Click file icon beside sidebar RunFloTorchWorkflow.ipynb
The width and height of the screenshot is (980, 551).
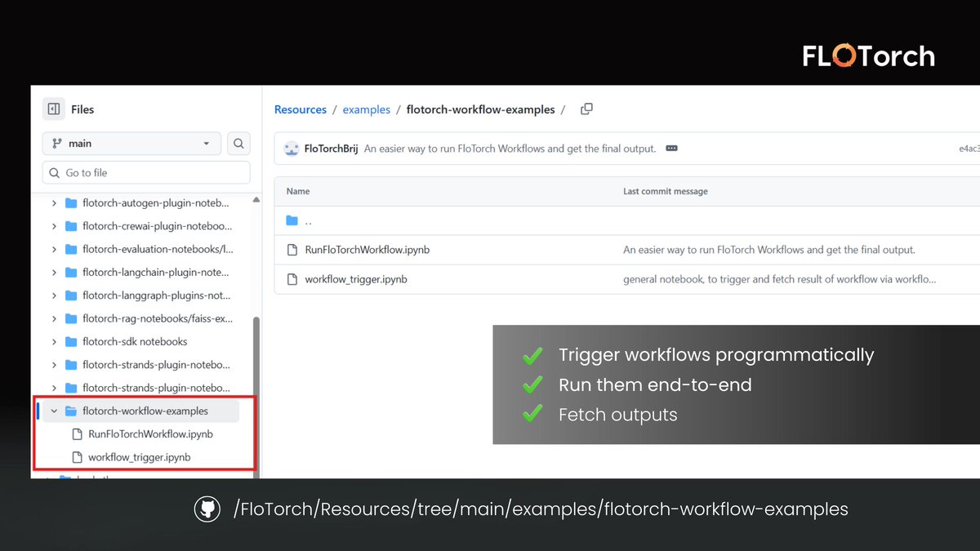(78, 434)
